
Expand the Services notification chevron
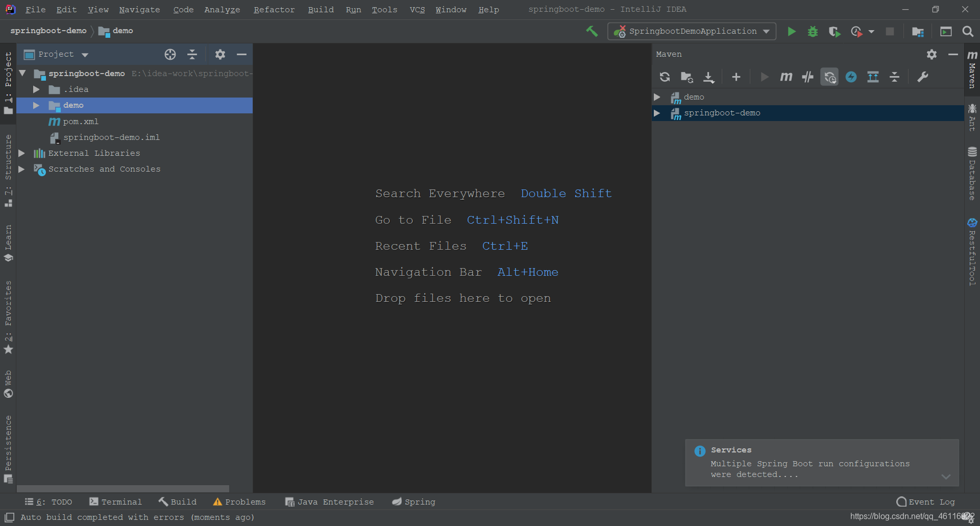pyautogui.click(x=946, y=476)
